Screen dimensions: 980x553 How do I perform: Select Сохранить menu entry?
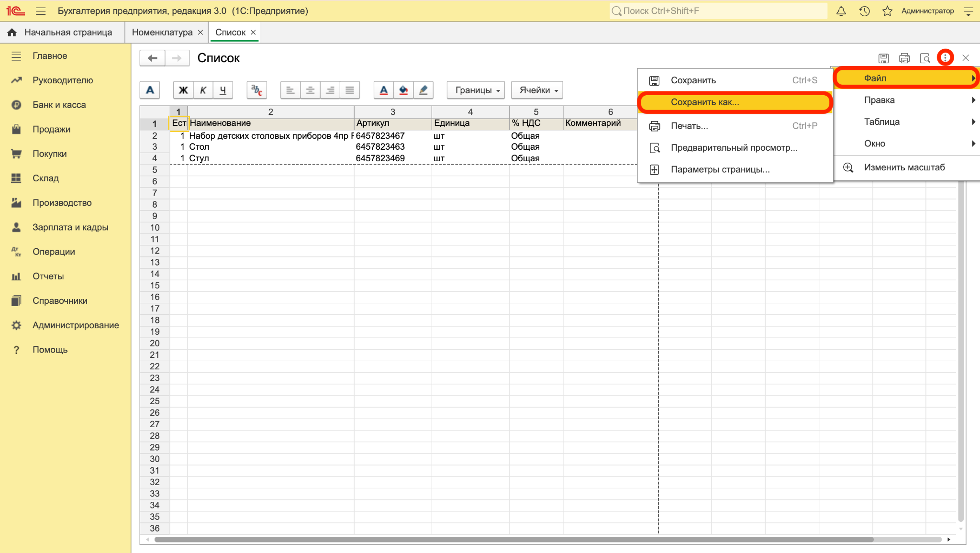(x=735, y=80)
